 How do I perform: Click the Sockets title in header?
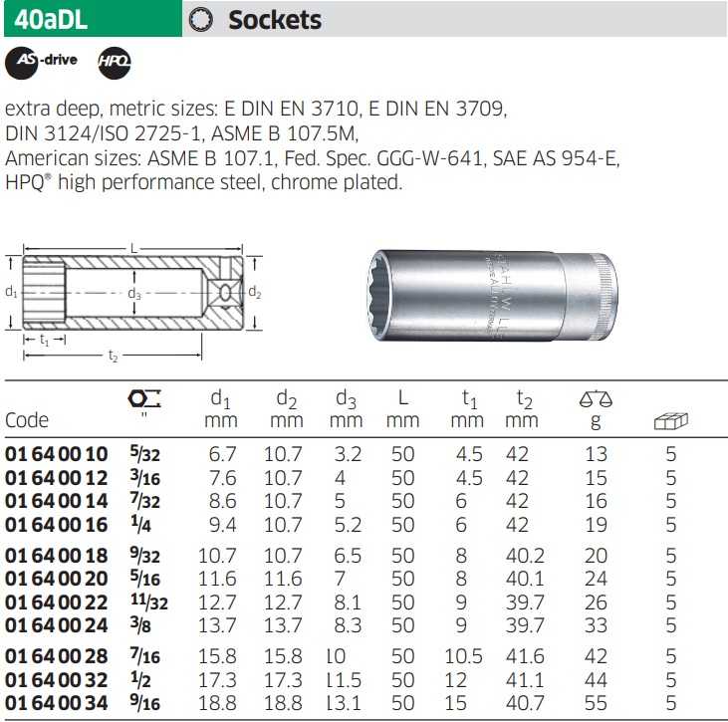pyautogui.click(x=275, y=20)
